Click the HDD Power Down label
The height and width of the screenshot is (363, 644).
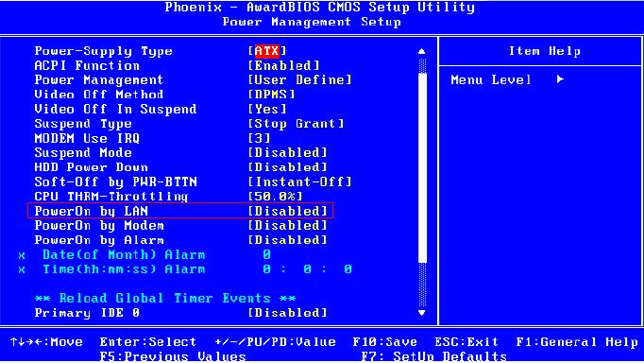tap(92, 167)
